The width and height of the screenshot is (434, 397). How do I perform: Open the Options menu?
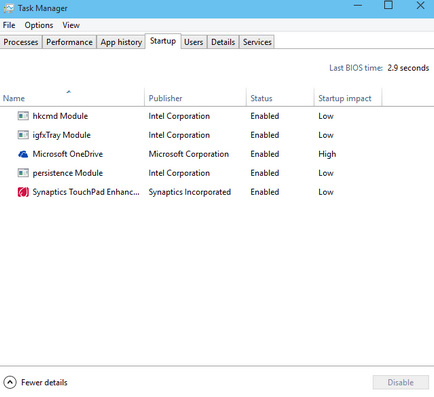tap(39, 25)
